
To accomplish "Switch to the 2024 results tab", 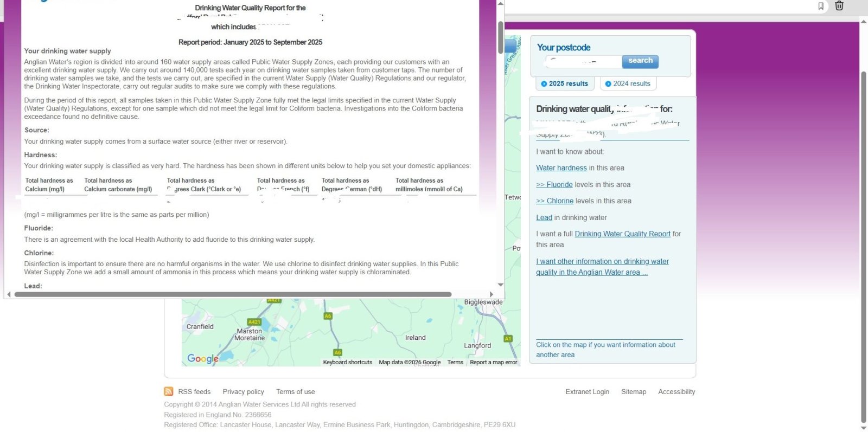I will [x=628, y=83].
